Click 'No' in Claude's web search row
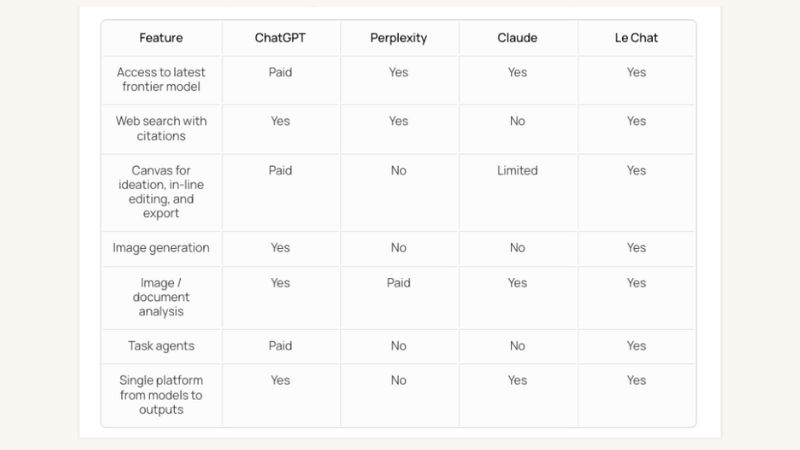Viewport: 800px width, 450px height. 517,121
